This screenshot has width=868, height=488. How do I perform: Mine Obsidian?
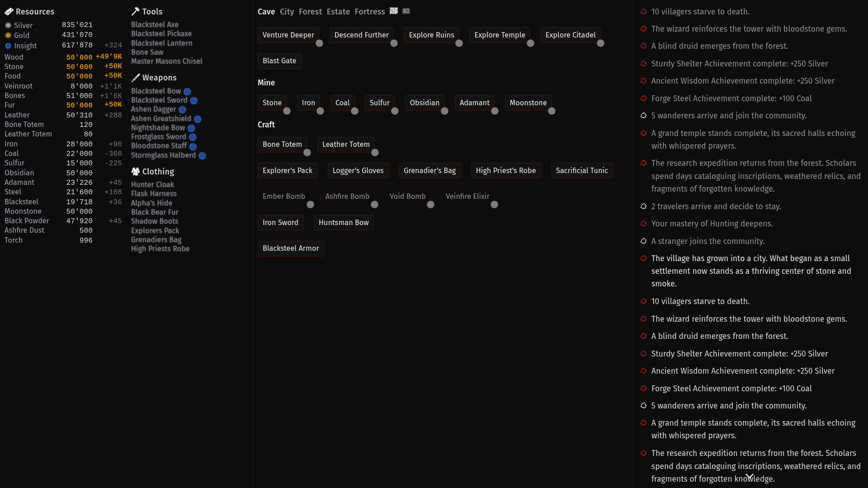point(425,103)
